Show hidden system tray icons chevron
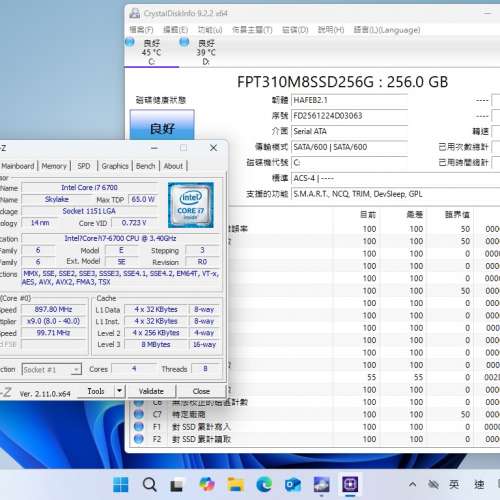This screenshot has height=500, width=500. coord(412,484)
